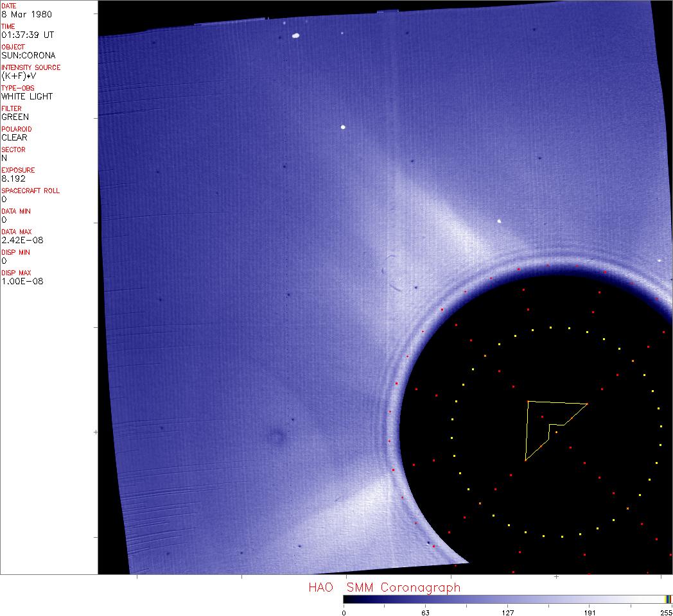Screen dimensions: 673x616
Task: Click the 191 tick label under color bar
Action: (590, 612)
